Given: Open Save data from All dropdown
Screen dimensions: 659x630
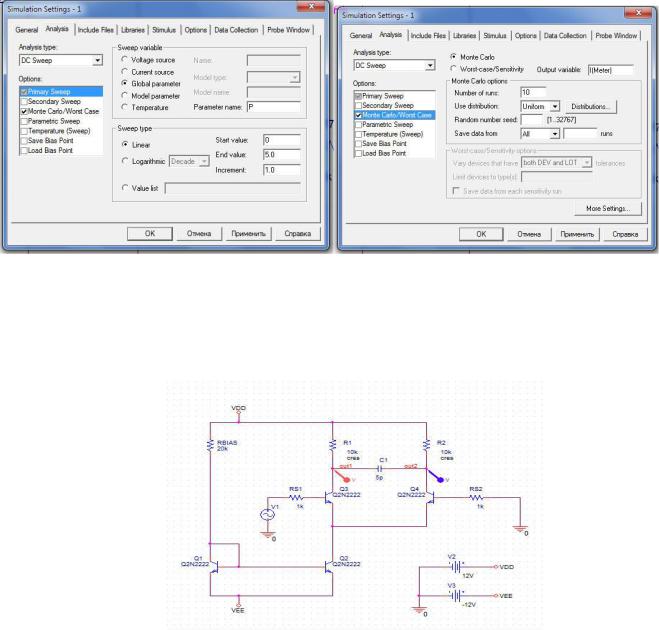Looking at the screenshot, I should 555,134.
